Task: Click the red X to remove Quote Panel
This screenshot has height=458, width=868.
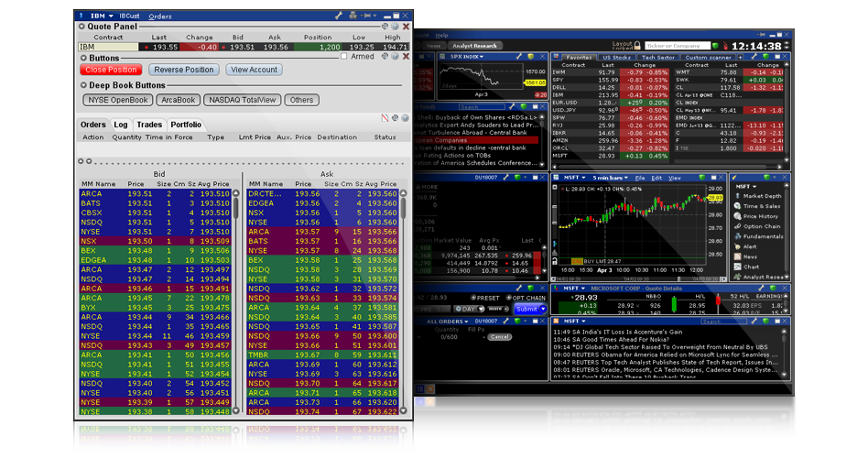Action: click(406, 27)
